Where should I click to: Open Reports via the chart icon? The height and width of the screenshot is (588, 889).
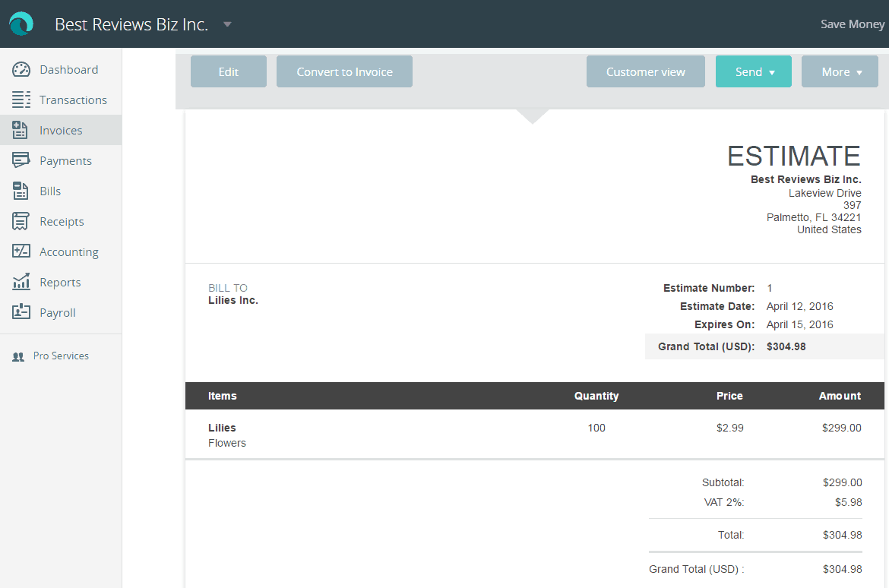tap(18, 282)
